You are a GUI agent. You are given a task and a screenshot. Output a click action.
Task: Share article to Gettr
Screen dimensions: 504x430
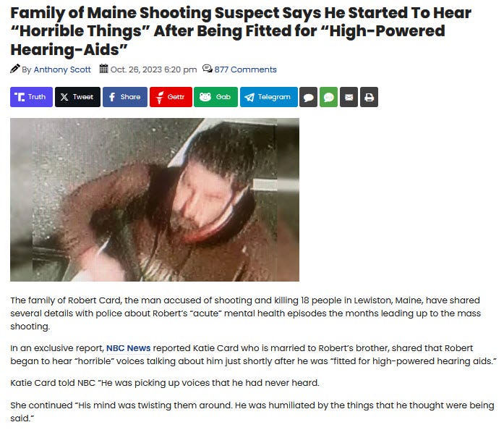pos(171,97)
